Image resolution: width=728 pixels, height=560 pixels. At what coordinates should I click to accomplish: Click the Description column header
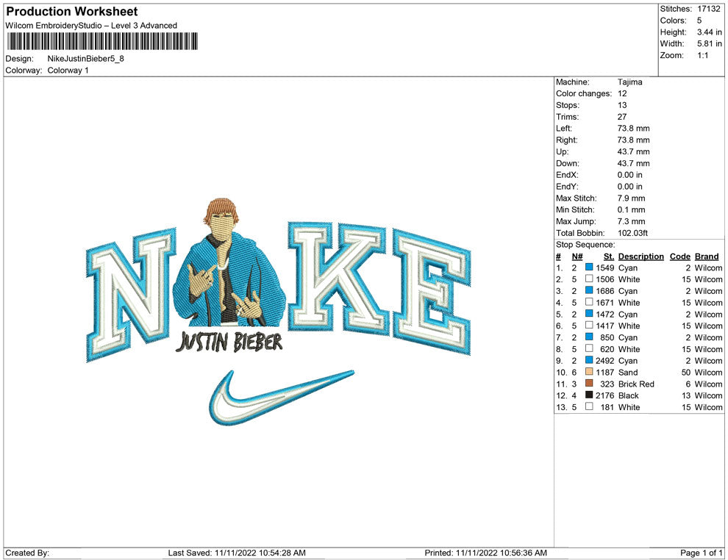[x=640, y=256]
